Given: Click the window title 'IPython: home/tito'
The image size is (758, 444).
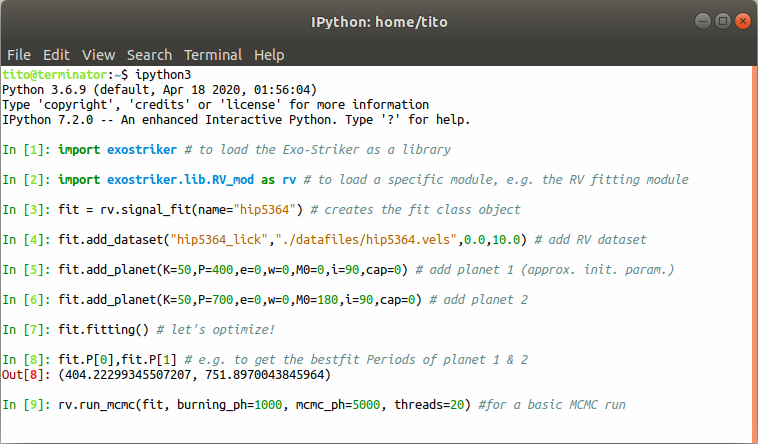Looking at the screenshot, I should [x=379, y=22].
